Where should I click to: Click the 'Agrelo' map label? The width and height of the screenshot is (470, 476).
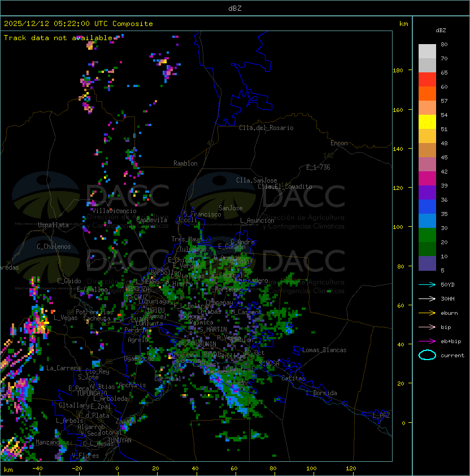(138, 340)
